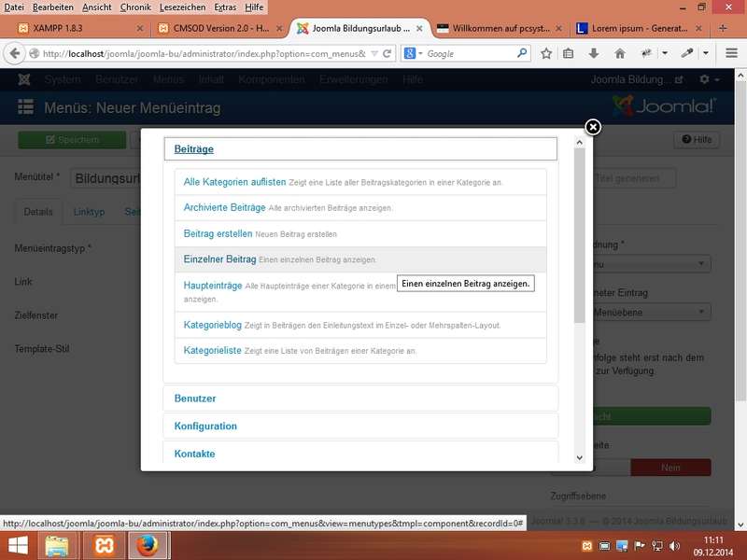Close the Lorem ipsum tab
The image size is (747, 560).
point(698,29)
